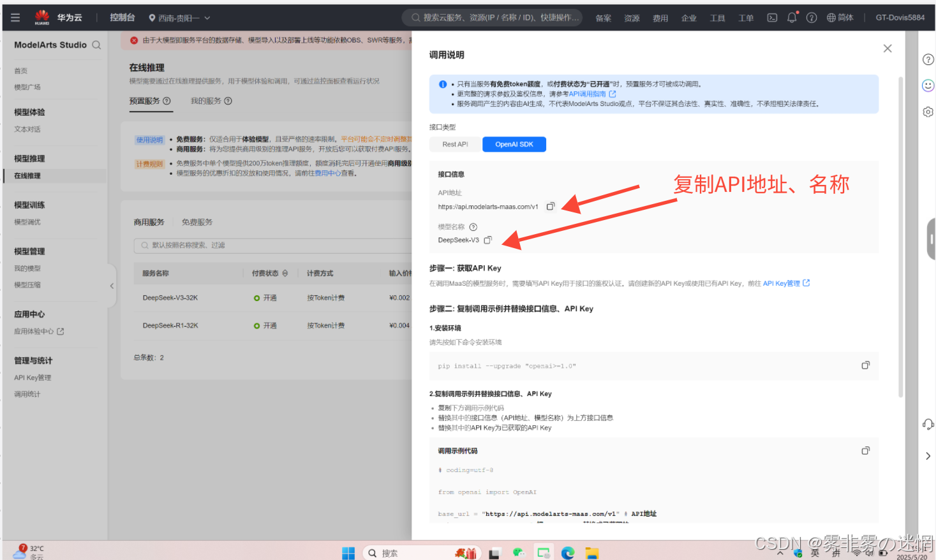Viewport: 936px width, 560px height.
Task: Expand the right sidebar arrow
Action: (x=928, y=456)
